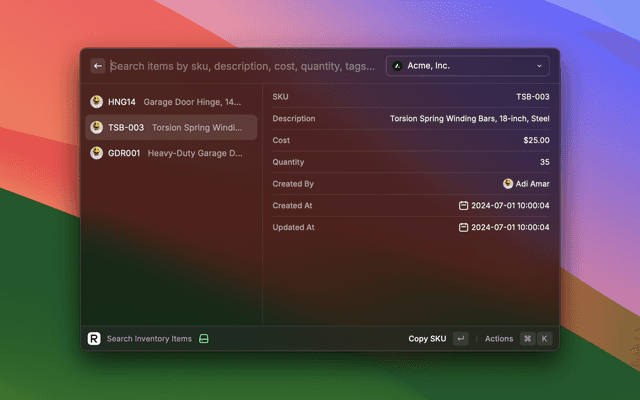The image size is (640, 400).
Task: Click the avatar icon beside HNG14
Action: click(x=97, y=102)
